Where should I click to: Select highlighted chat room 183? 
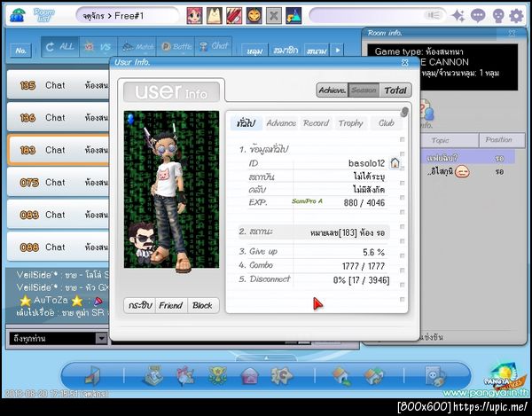tap(58, 150)
